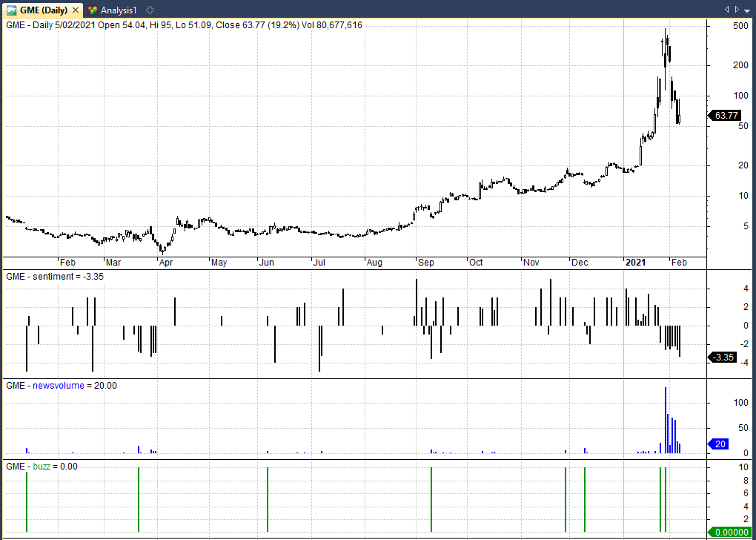Viewport: 756px width, 540px height.
Task: Click the Nov month label on time axis
Action: 531,263
